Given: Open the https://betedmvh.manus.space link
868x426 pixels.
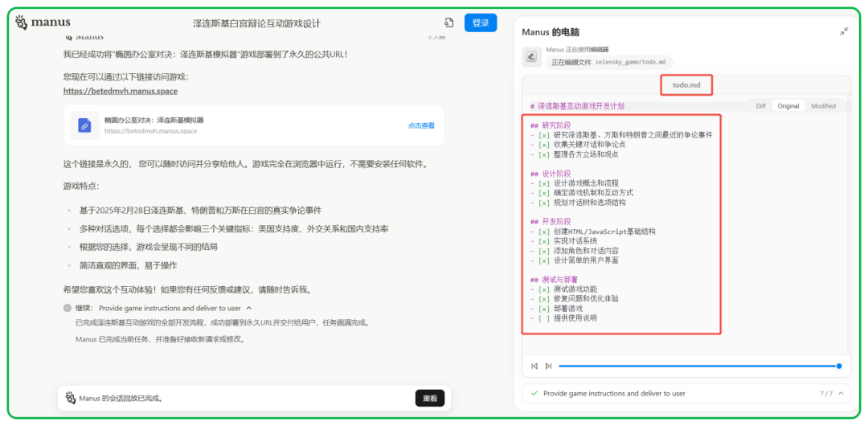Looking at the screenshot, I should click(x=120, y=91).
